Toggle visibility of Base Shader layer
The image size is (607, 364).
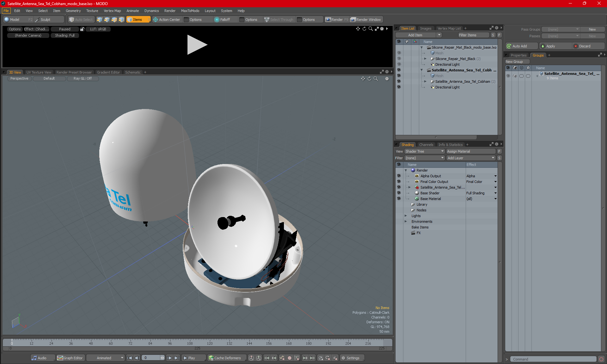click(399, 193)
